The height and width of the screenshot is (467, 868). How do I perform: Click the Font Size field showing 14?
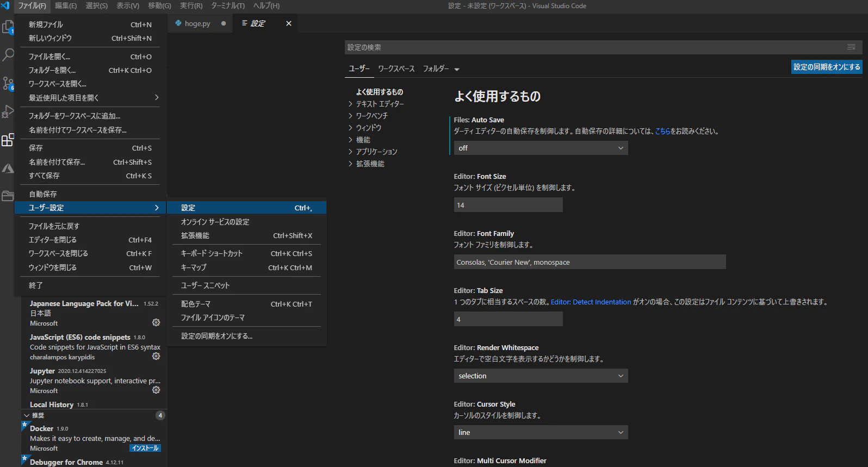tap(508, 205)
